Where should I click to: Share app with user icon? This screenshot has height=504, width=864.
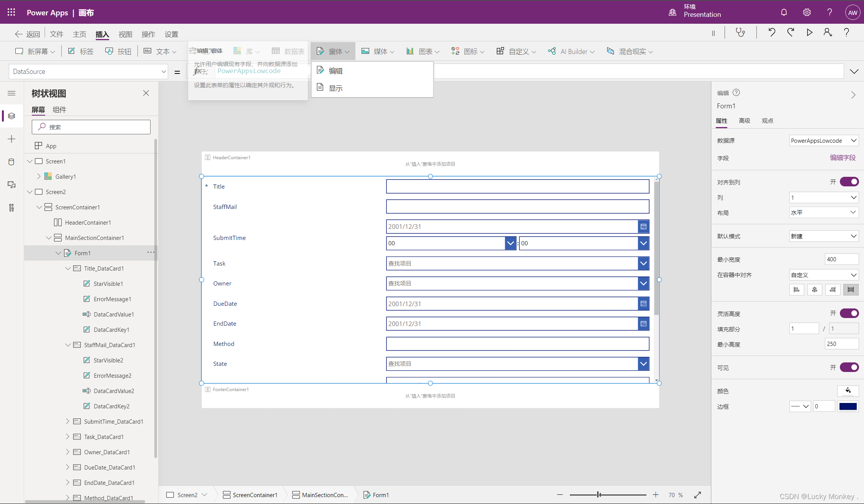coord(828,33)
